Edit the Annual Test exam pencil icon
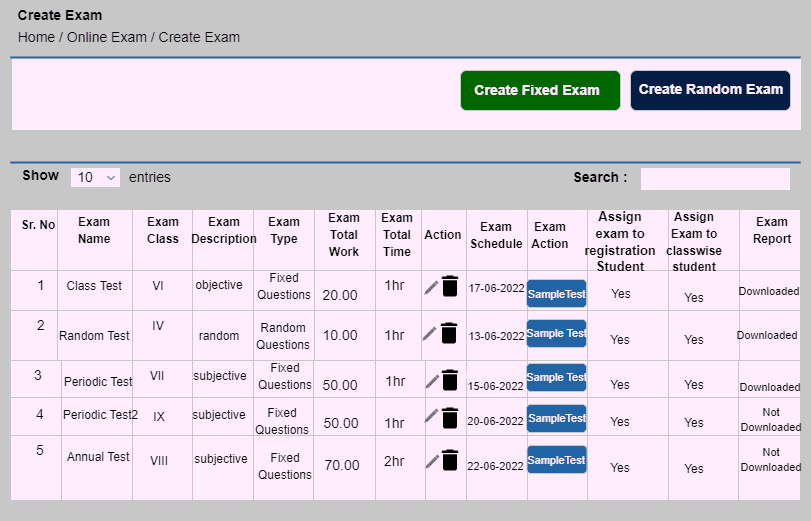This screenshot has width=811, height=521. 432,462
